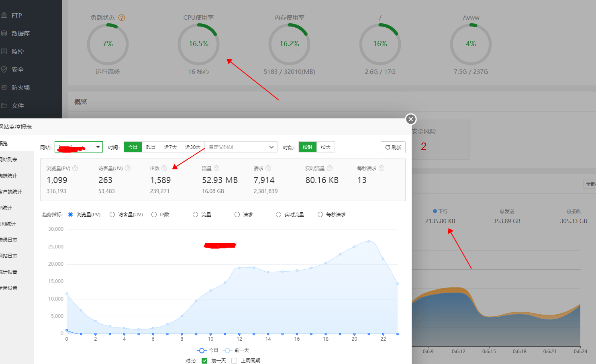
Task: Check 上周同期 comparison checkbox
Action: [x=234, y=361]
